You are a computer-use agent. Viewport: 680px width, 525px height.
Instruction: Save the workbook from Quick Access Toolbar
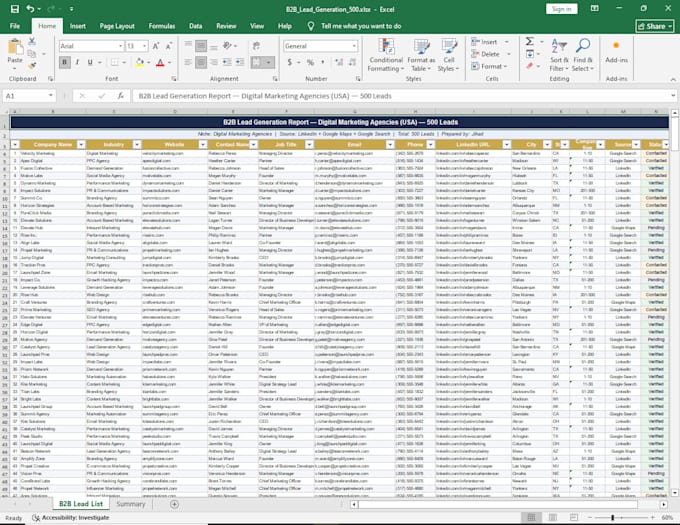[x=15, y=9]
